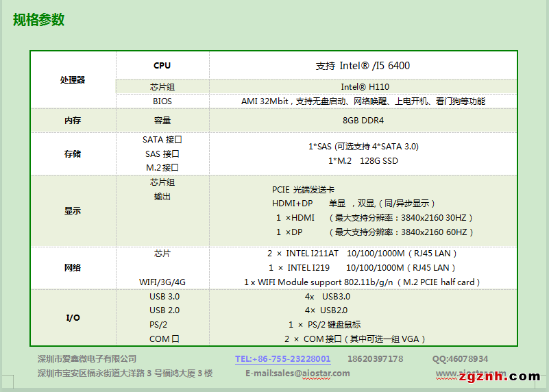Click the company name 深圳市爱鑫微电子有限公司

pos(87,358)
